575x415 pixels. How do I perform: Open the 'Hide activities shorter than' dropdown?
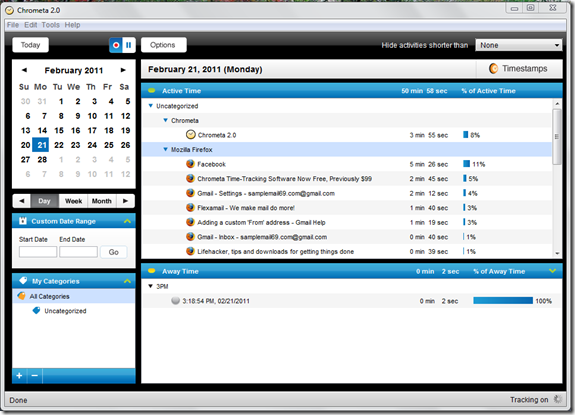[518, 45]
